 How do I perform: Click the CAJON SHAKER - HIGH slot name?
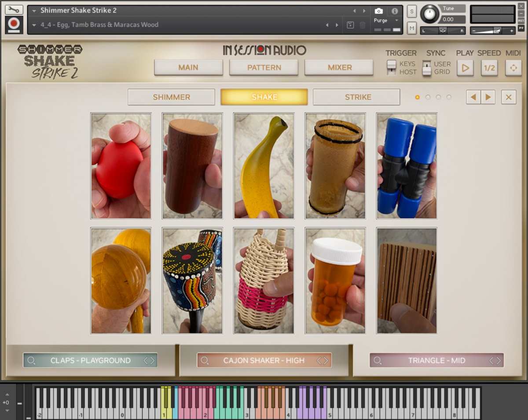click(x=264, y=361)
